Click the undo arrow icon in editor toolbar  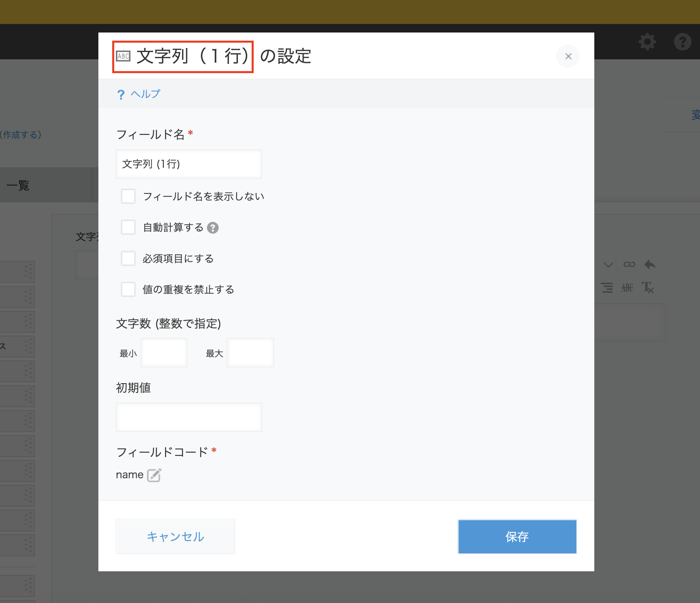650,264
